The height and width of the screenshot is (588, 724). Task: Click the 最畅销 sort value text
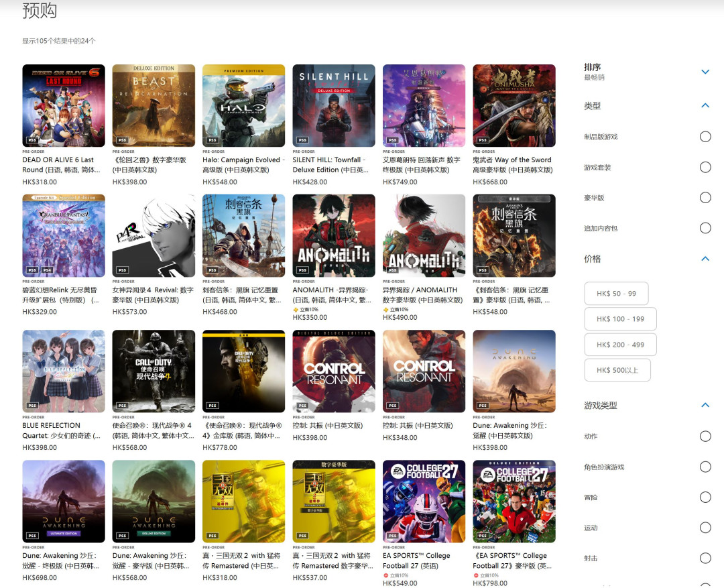point(594,77)
